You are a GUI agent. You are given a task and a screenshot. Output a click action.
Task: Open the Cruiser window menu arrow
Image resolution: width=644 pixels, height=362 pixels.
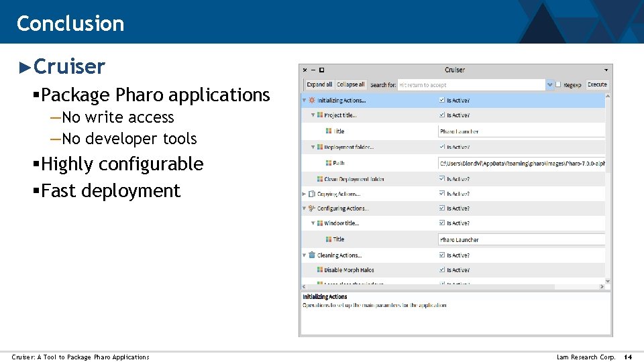click(606, 70)
